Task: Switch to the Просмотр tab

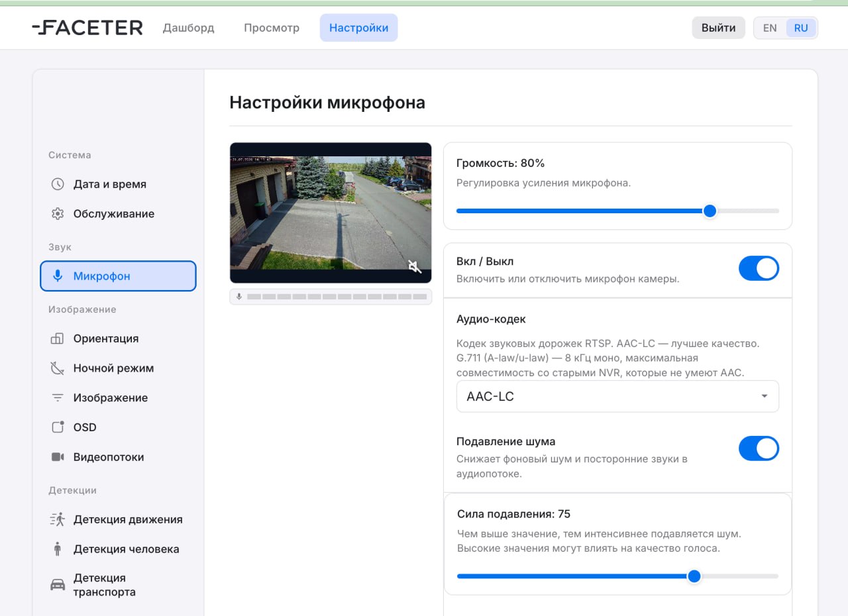Action: point(272,28)
